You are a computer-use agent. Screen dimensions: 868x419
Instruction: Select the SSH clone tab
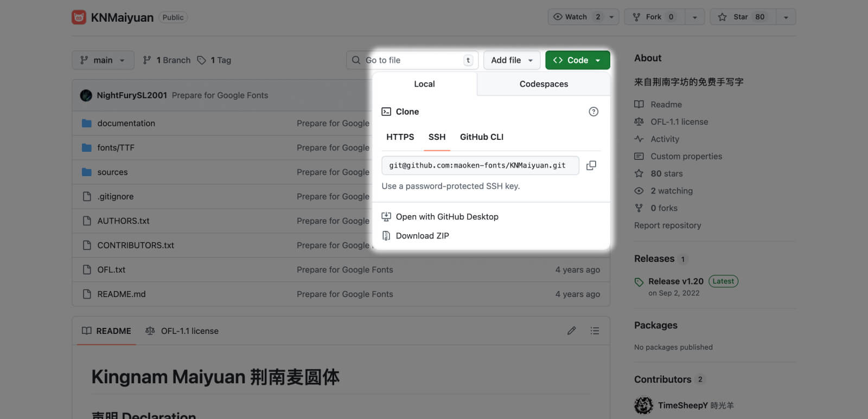[437, 137]
